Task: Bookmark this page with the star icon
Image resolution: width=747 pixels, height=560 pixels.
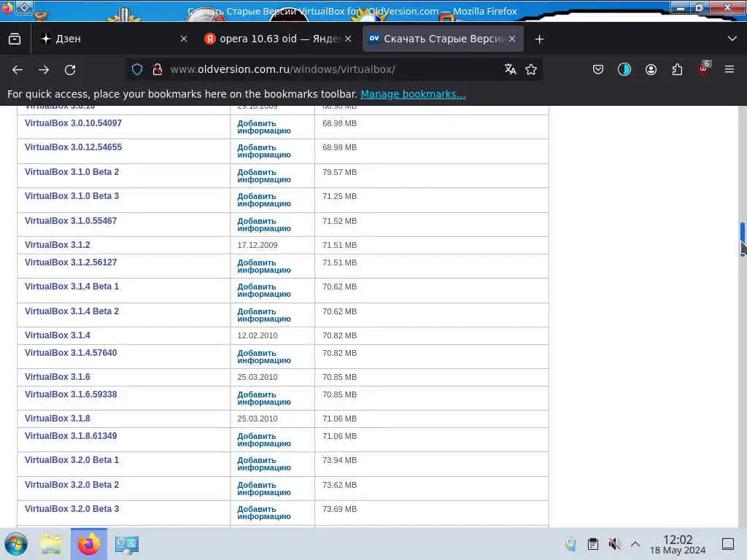Action: tap(531, 69)
